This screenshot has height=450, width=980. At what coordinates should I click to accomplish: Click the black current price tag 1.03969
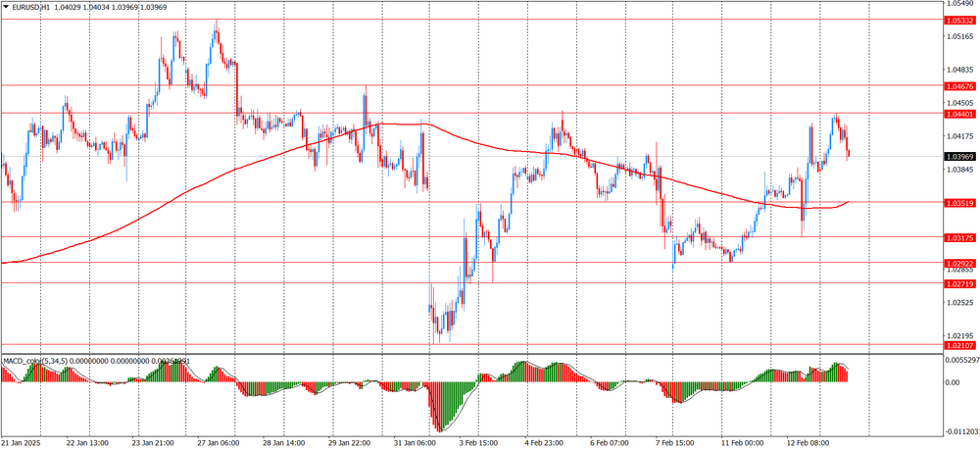click(x=959, y=157)
